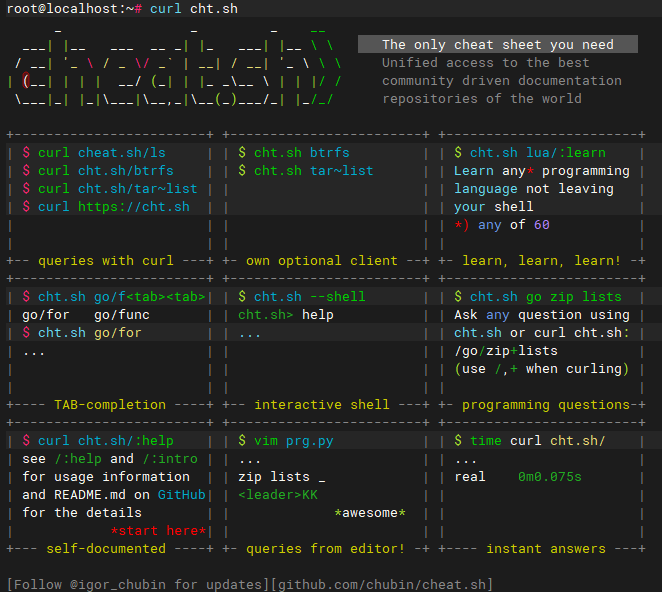Viewport: 662px width, 592px height.
Task: Click 'queries with curl' box caption
Action: click(x=106, y=261)
